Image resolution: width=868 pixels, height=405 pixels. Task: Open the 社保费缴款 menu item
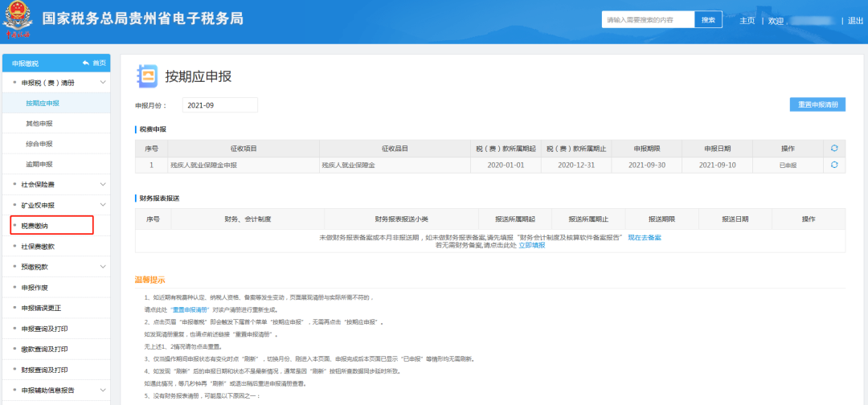click(38, 246)
